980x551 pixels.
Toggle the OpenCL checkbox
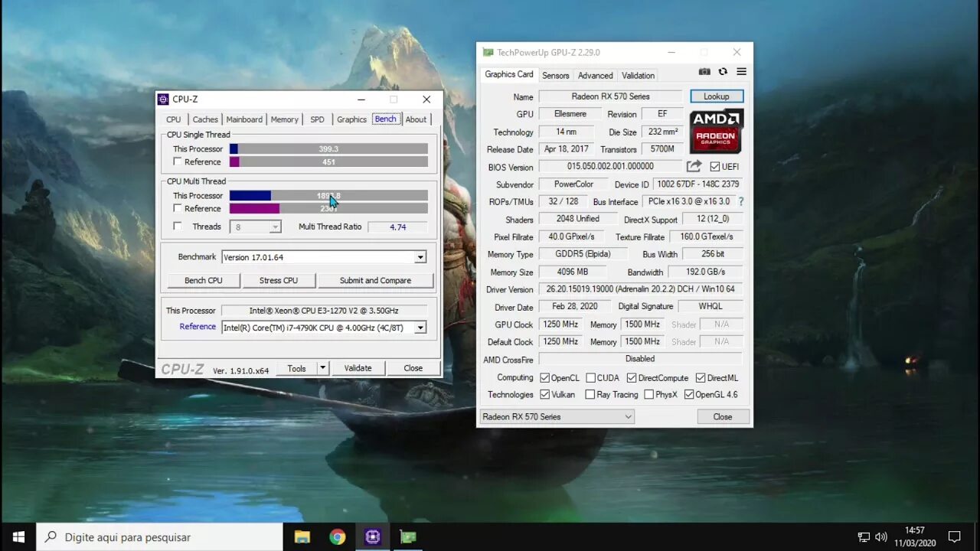(x=545, y=378)
